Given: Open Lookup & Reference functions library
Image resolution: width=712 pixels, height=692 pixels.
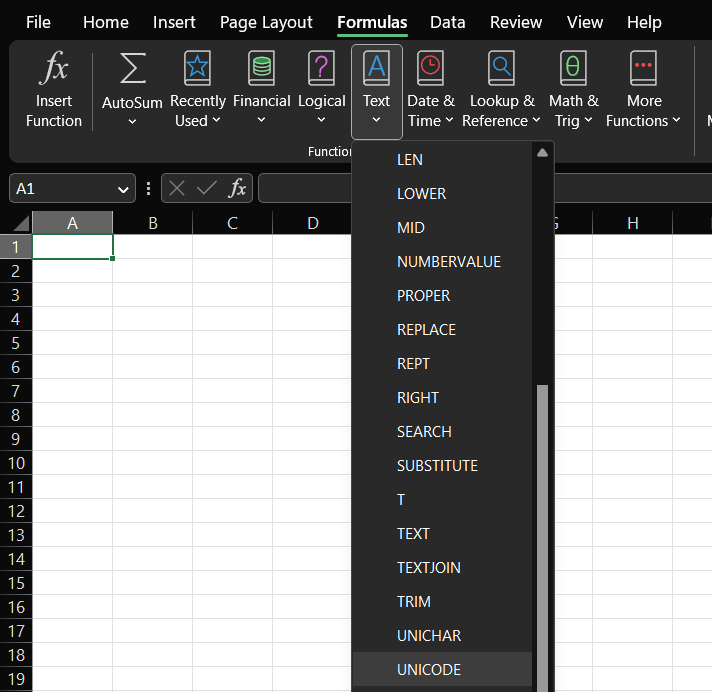Looking at the screenshot, I should [501, 70].
